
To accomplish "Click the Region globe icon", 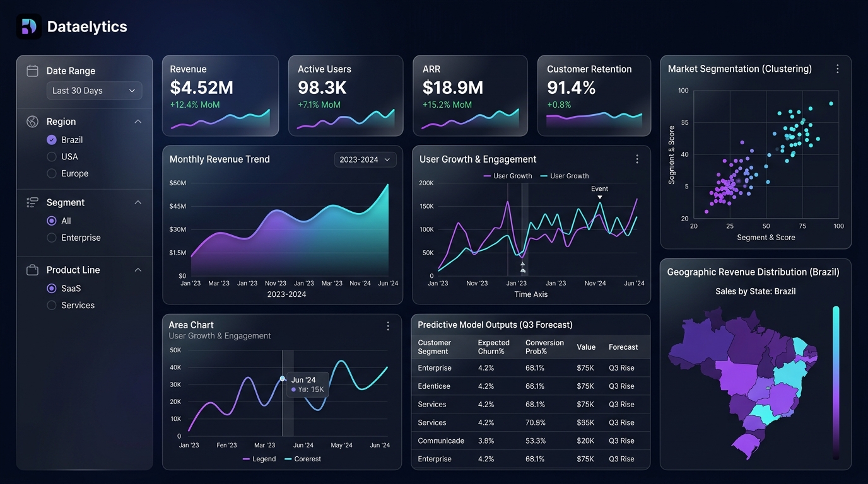I will click(32, 122).
